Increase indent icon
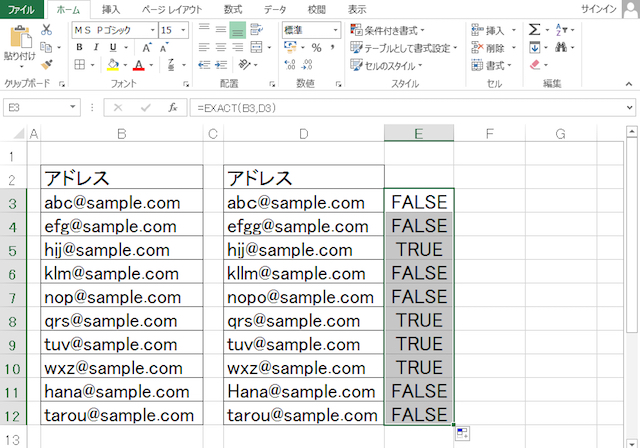The width and height of the screenshot is (640, 448). coord(221,64)
